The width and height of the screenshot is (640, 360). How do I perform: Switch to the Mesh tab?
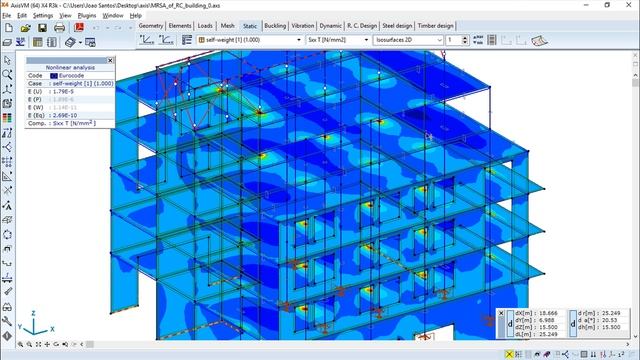coord(227,26)
